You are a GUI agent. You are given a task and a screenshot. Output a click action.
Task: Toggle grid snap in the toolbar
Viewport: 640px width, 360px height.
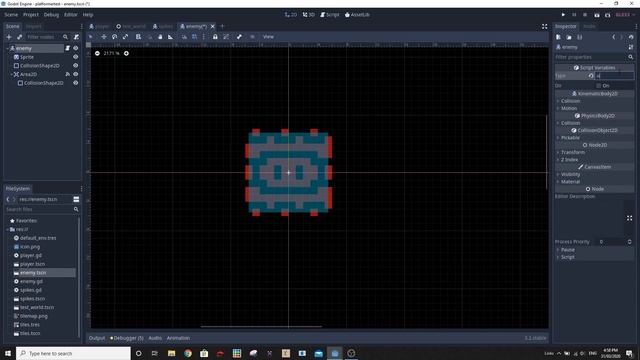pos(195,37)
